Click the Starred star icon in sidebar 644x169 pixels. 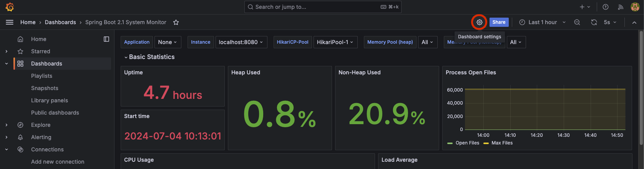click(20, 51)
